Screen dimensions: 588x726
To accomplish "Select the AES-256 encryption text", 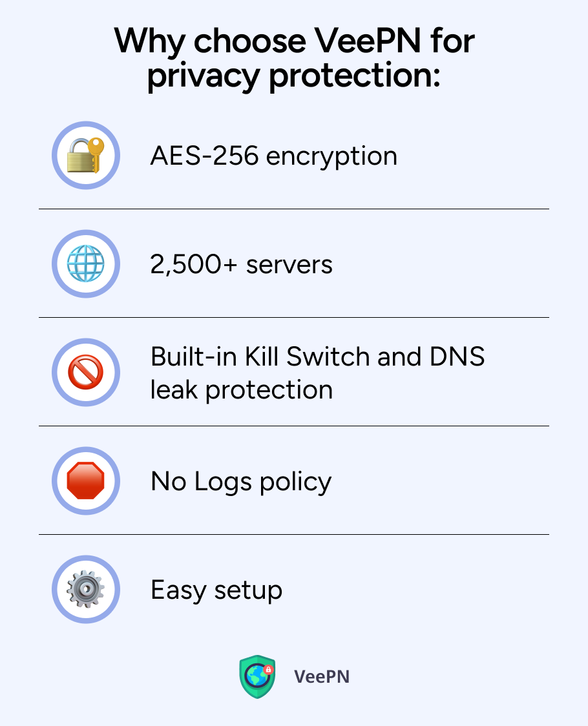I will [x=274, y=156].
